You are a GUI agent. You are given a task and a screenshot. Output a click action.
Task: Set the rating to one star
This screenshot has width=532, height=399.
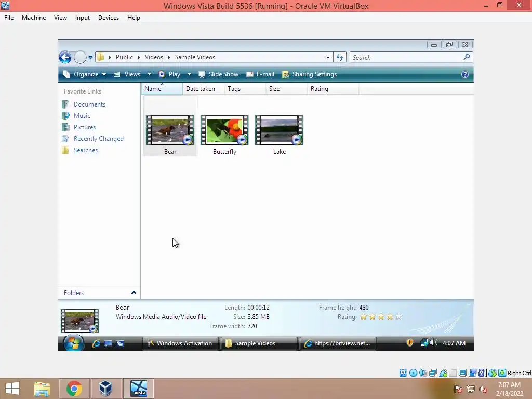coord(363,317)
